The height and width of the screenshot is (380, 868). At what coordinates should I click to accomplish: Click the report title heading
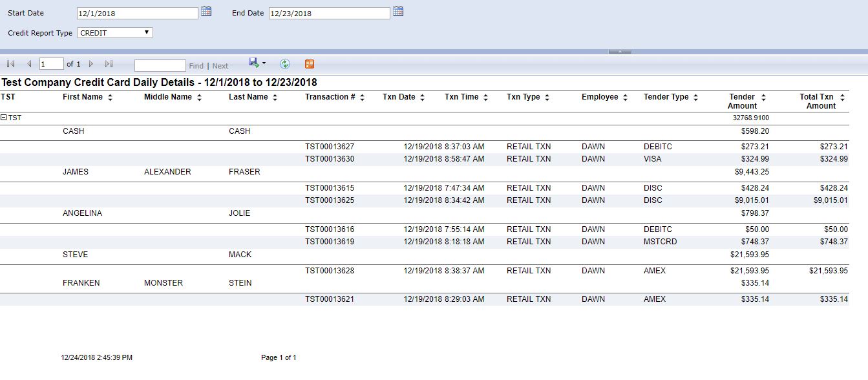(159, 83)
